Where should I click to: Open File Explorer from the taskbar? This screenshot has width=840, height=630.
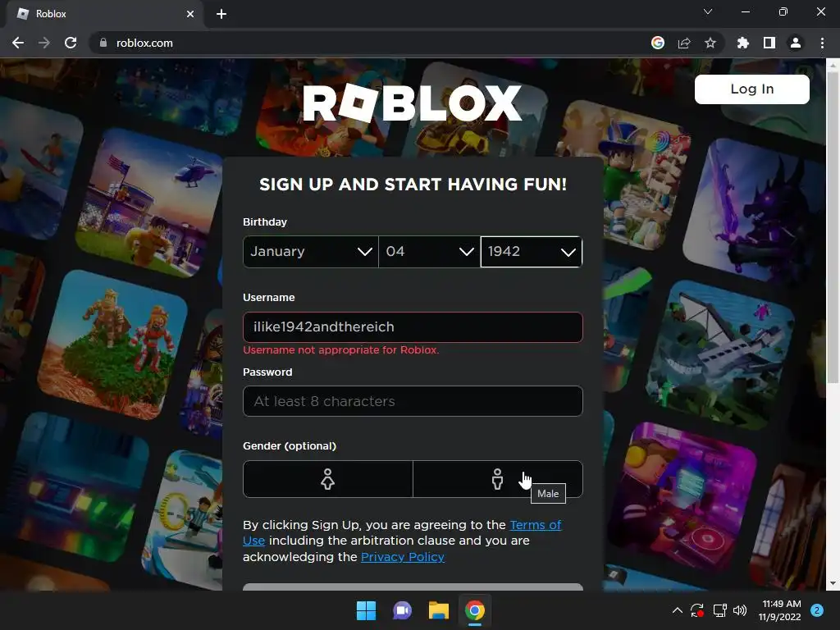[x=439, y=610]
